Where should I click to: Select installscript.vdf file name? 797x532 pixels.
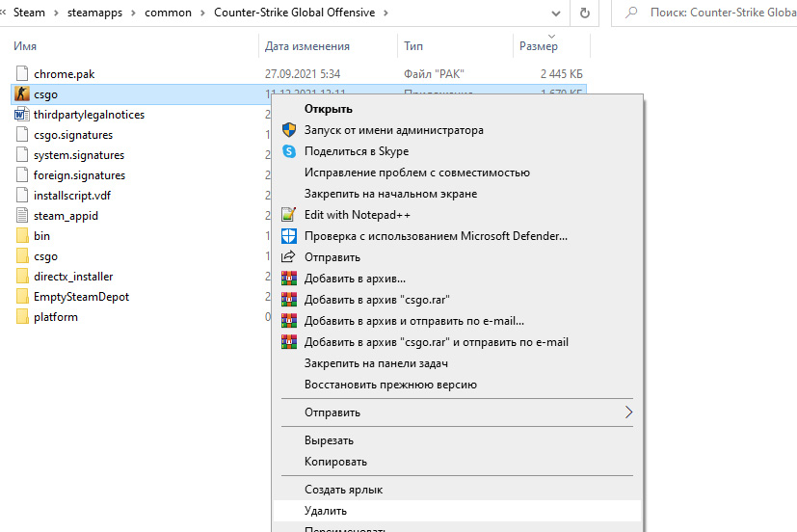72,195
